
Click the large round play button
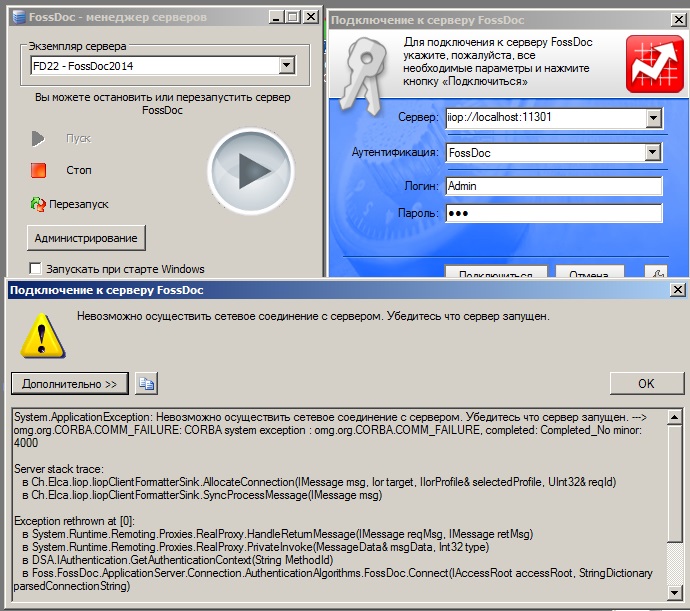pyautogui.click(x=251, y=171)
